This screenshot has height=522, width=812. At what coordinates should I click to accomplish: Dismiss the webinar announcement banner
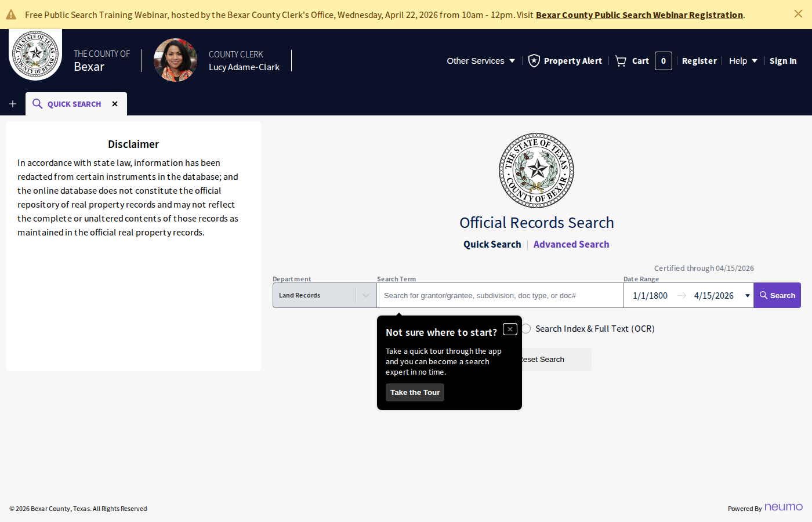pos(798,13)
